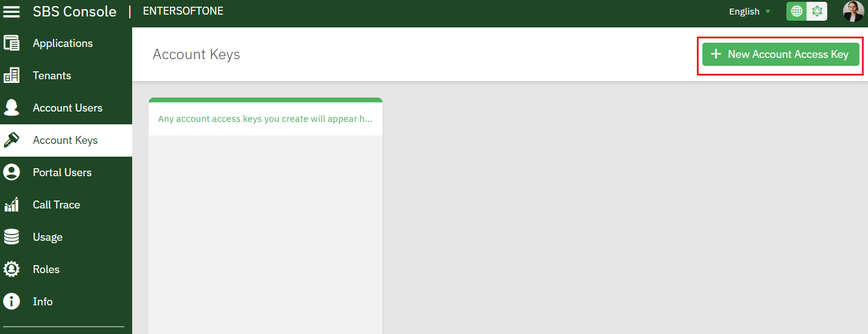The width and height of the screenshot is (868, 334).
Task: Click the Call Trace chart icon
Action: (x=12, y=205)
